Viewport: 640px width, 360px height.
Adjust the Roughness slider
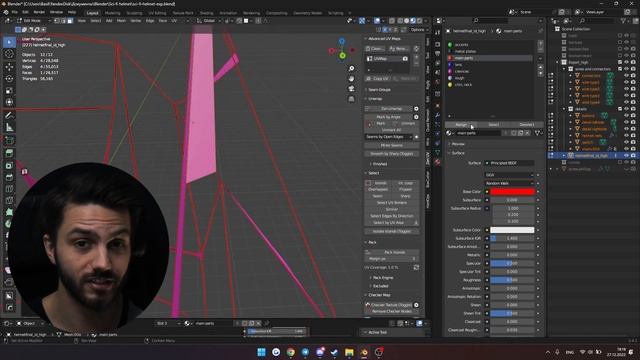click(512, 280)
